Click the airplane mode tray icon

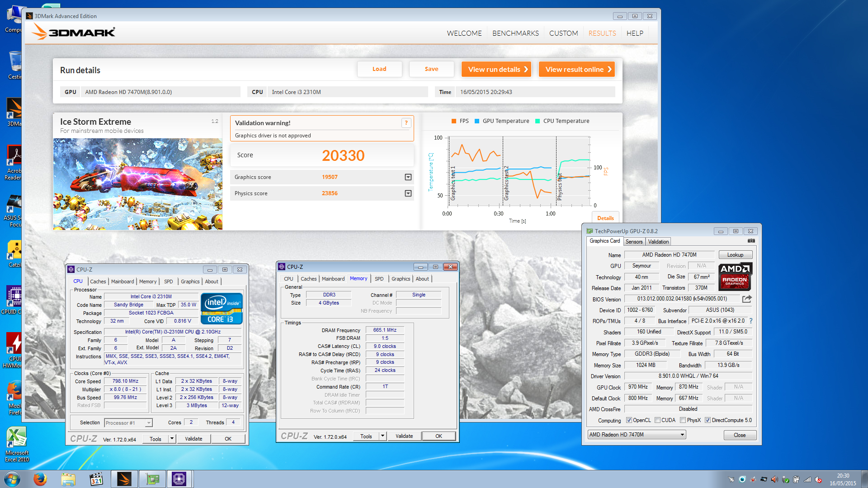point(731,479)
